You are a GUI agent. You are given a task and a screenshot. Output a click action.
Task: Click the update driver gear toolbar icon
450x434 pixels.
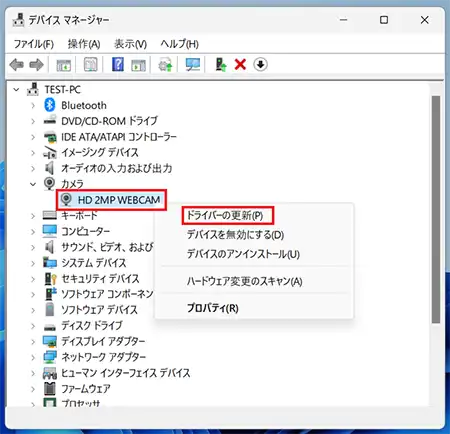click(165, 65)
